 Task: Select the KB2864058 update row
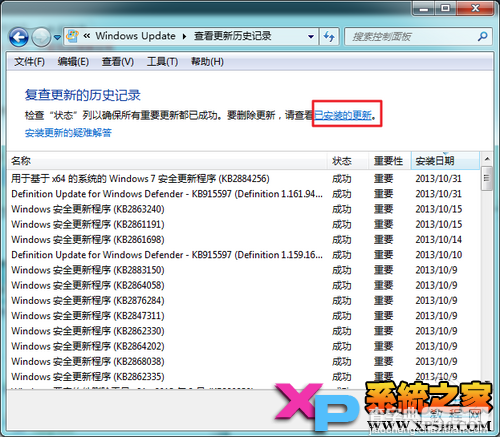click(243, 285)
